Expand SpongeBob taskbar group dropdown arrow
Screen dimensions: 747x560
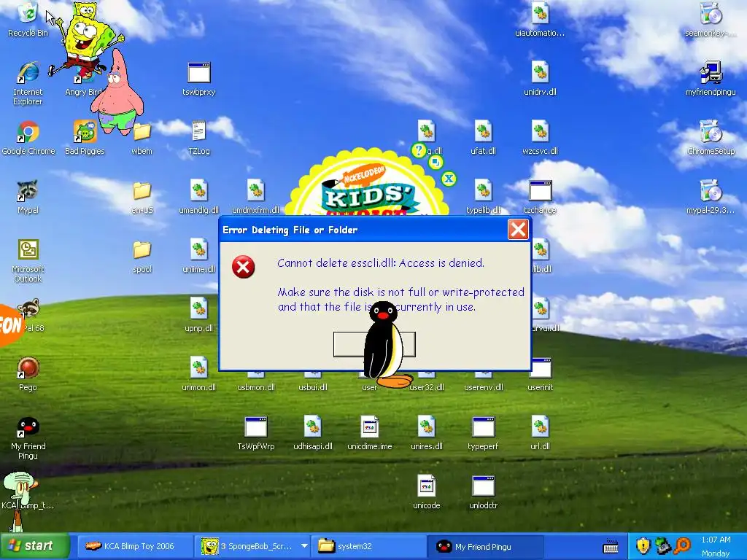304,545
